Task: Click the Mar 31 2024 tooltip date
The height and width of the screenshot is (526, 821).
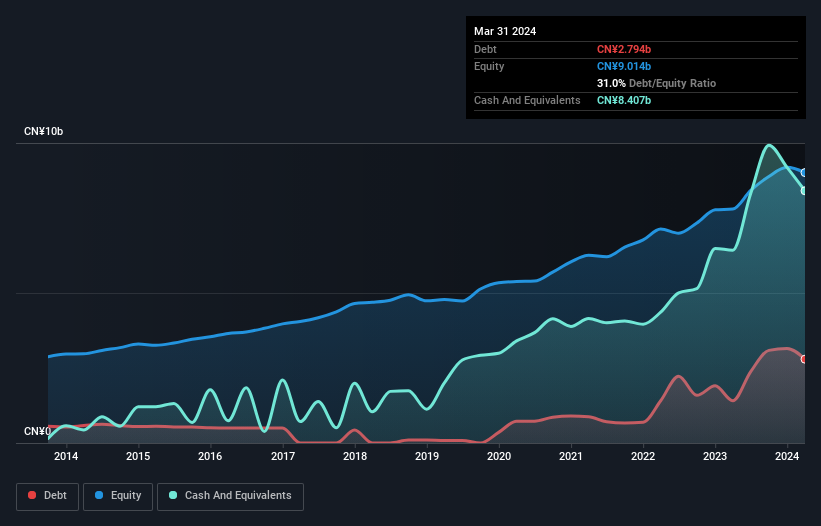Action: [x=505, y=31]
